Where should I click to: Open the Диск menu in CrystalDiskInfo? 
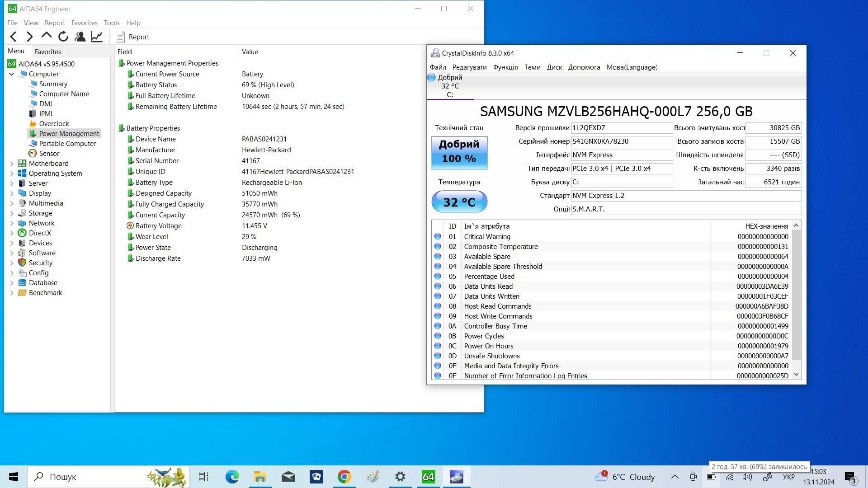(554, 67)
